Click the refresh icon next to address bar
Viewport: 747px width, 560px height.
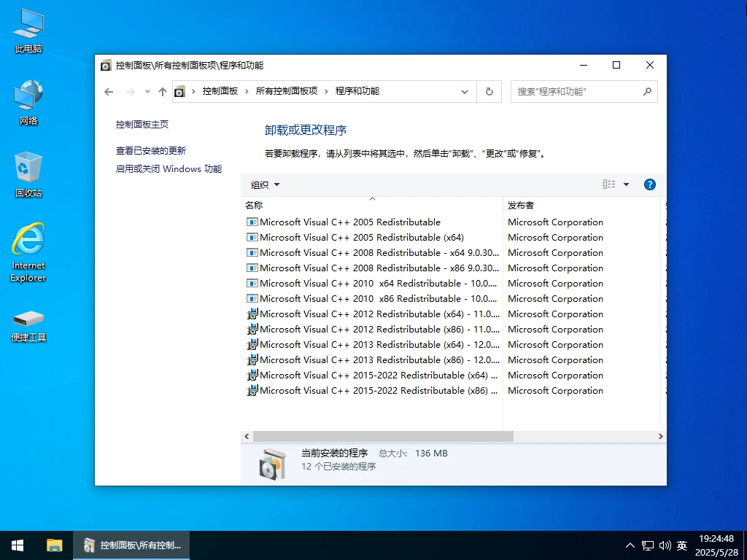[489, 91]
